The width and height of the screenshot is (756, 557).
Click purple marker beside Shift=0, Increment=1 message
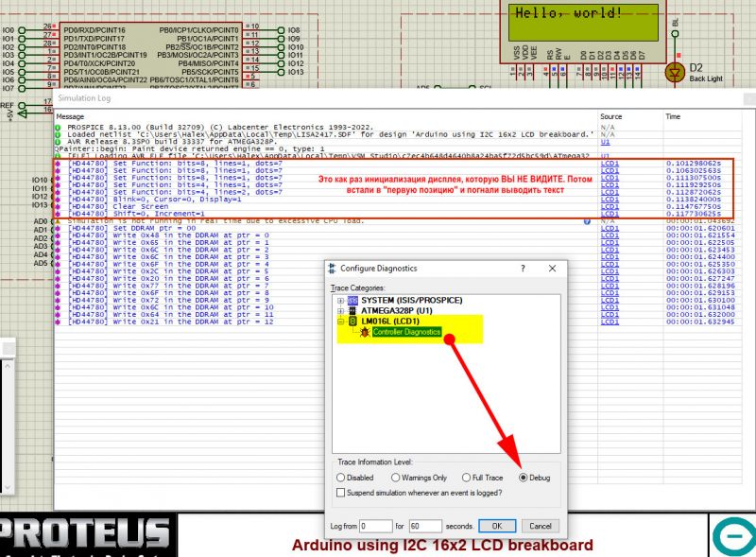point(58,214)
